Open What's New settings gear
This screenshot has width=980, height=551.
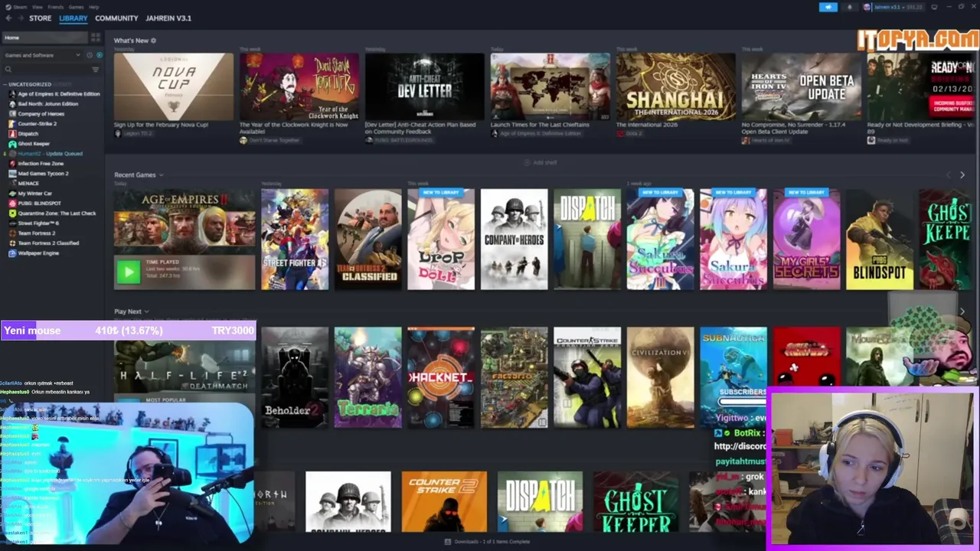point(153,41)
